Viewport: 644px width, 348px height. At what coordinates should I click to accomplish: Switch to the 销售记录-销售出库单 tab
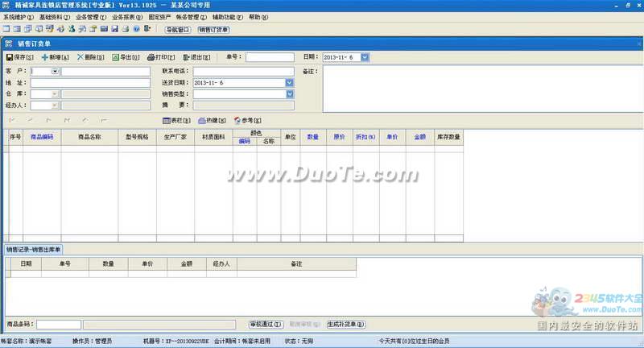coord(35,250)
